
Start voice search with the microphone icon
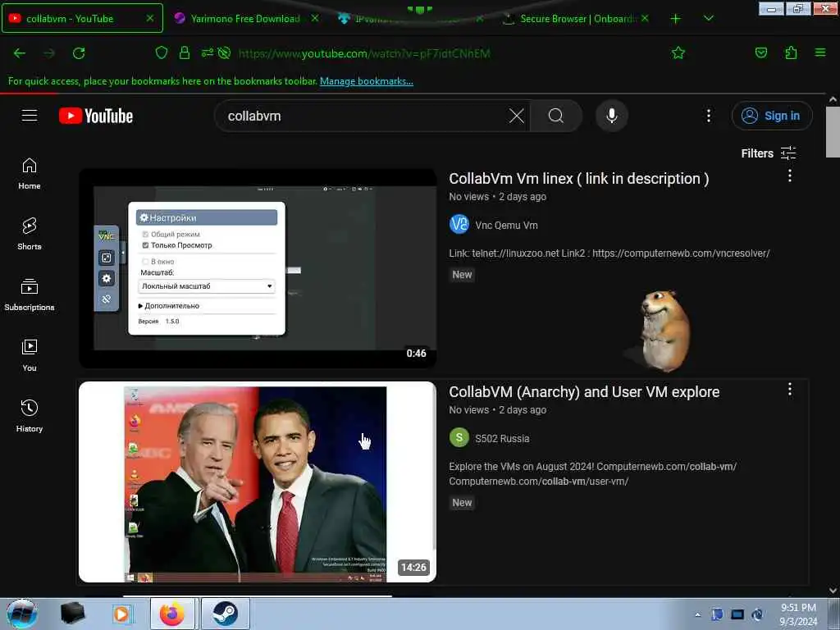coord(612,116)
